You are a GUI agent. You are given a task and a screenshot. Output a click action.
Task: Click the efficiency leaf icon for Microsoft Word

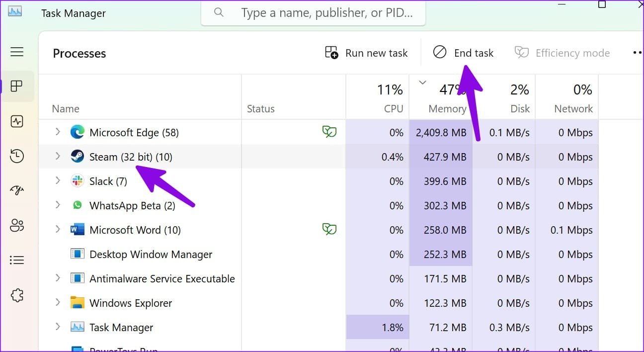coord(329,229)
